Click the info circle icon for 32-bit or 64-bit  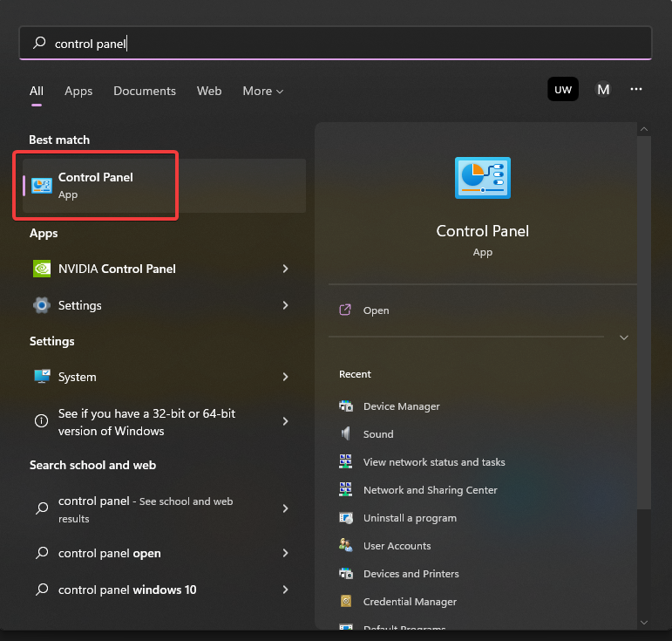coord(41,421)
